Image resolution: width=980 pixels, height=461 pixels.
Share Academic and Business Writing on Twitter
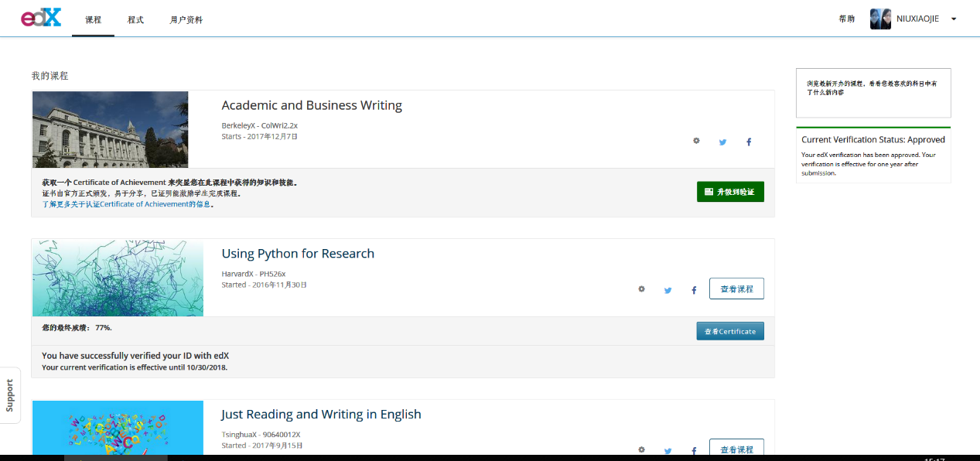point(722,142)
